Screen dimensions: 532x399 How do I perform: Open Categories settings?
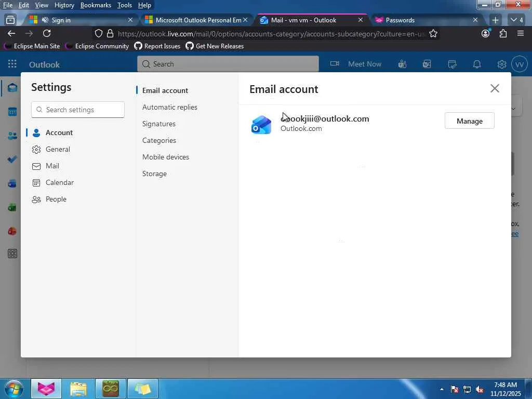pyautogui.click(x=159, y=140)
